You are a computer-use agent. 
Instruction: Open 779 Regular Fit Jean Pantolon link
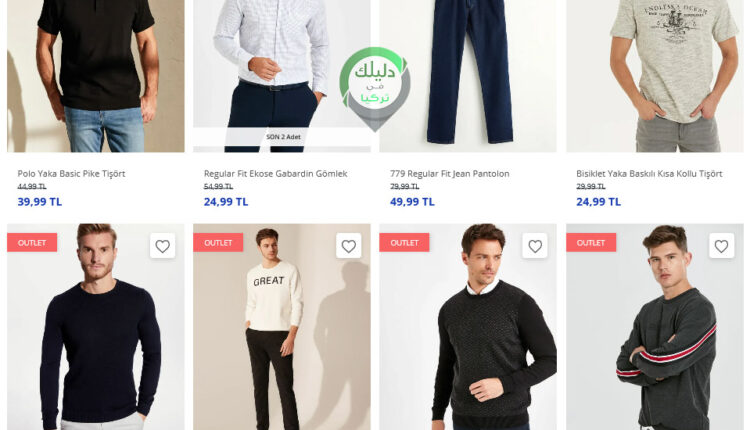coord(450,174)
